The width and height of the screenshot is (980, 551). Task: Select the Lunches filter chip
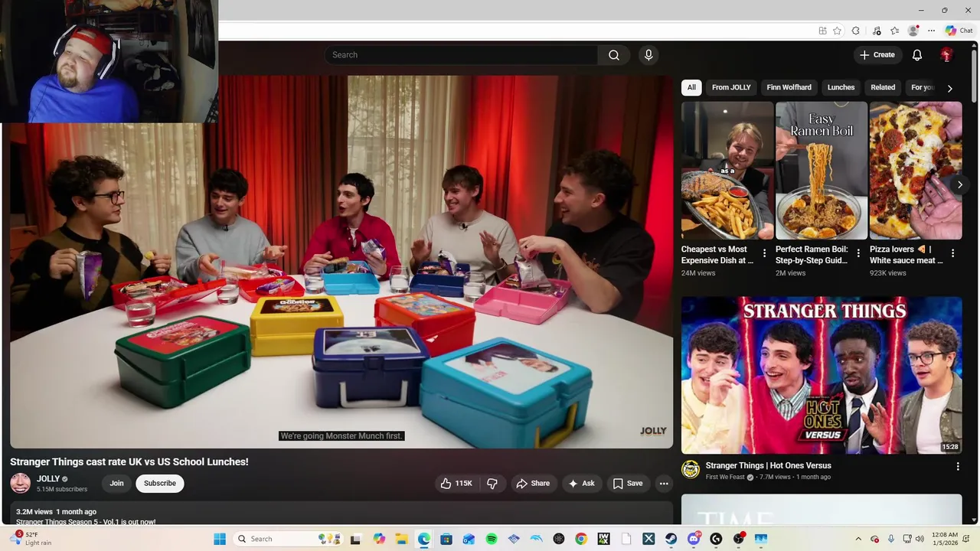(841, 87)
